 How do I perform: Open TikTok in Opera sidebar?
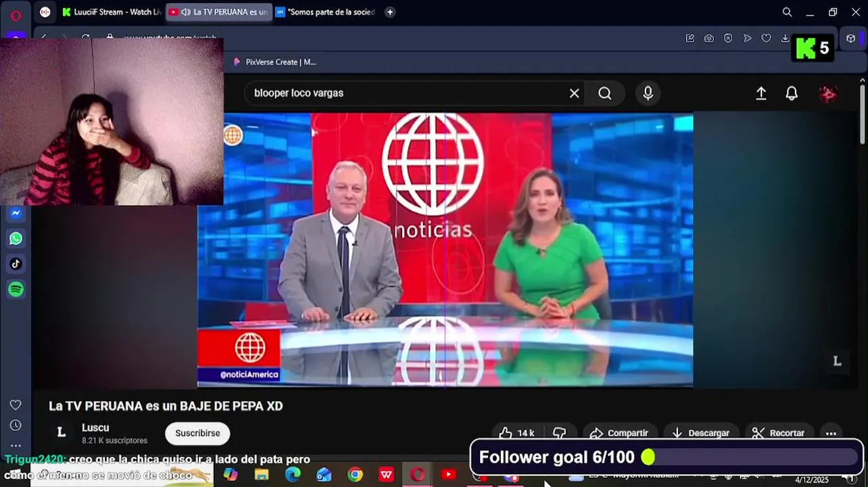pyautogui.click(x=16, y=264)
